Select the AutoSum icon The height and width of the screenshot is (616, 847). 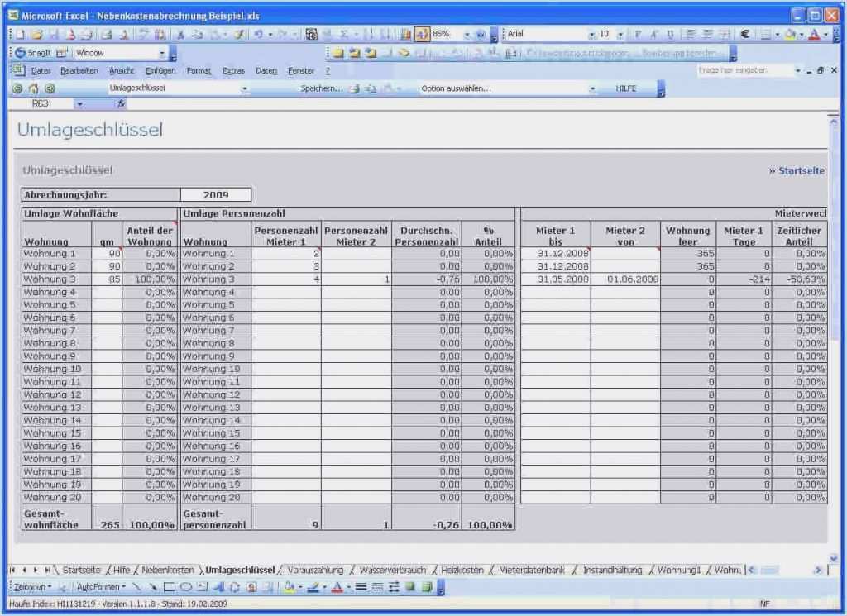click(343, 34)
